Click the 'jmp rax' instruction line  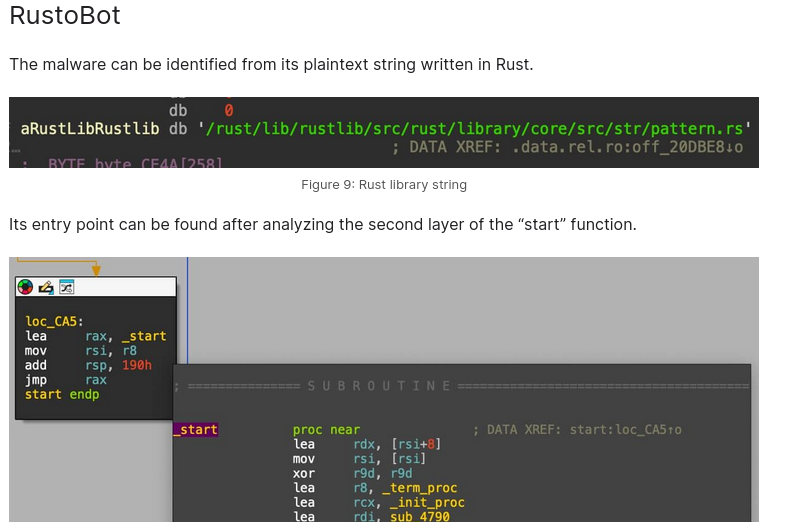coord(66,380)
